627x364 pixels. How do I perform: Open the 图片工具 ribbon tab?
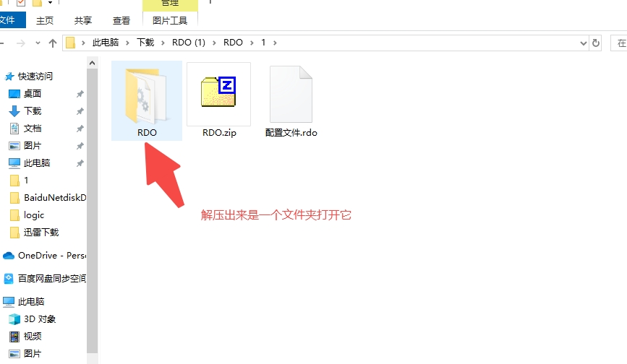pyautogui.click(x=171, y=21)
